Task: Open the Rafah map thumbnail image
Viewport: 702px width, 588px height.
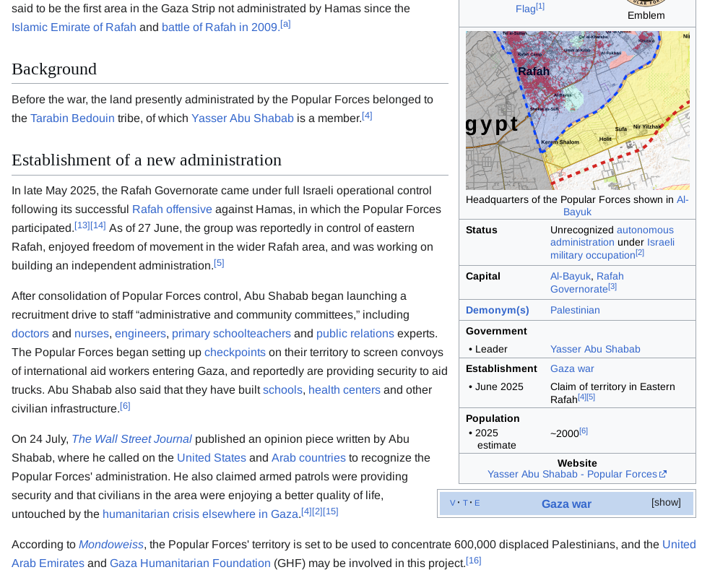Action: click(x=577, y=111)
